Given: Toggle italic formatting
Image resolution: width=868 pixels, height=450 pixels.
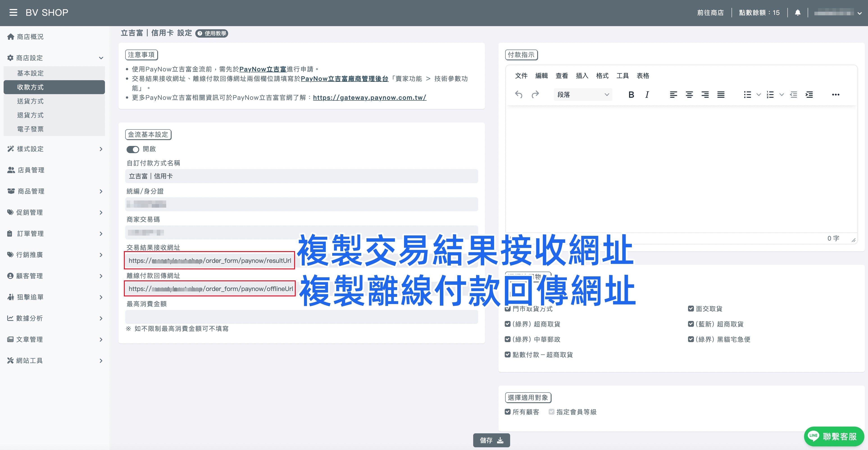Looking at the screenshot, I should 647,95.
